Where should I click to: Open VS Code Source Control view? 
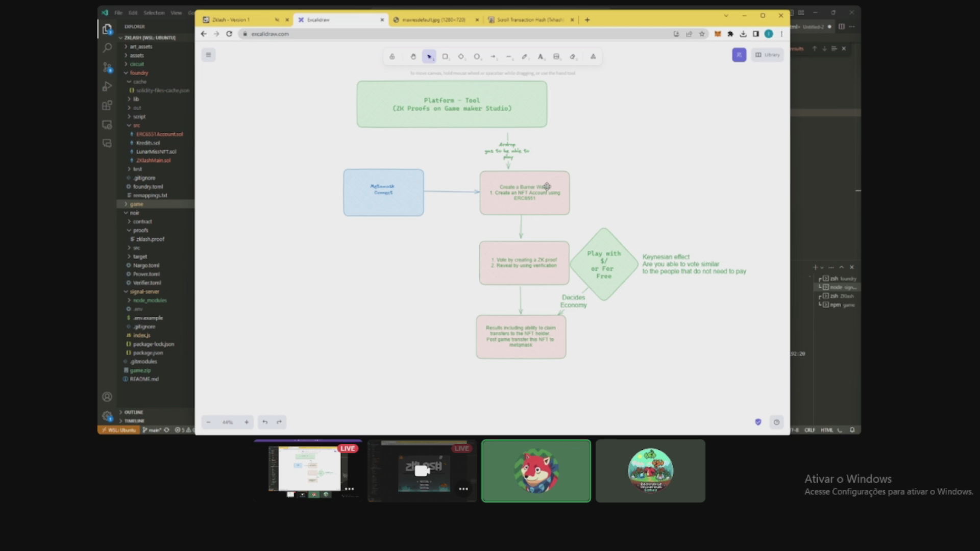click(x=107, y=67)
